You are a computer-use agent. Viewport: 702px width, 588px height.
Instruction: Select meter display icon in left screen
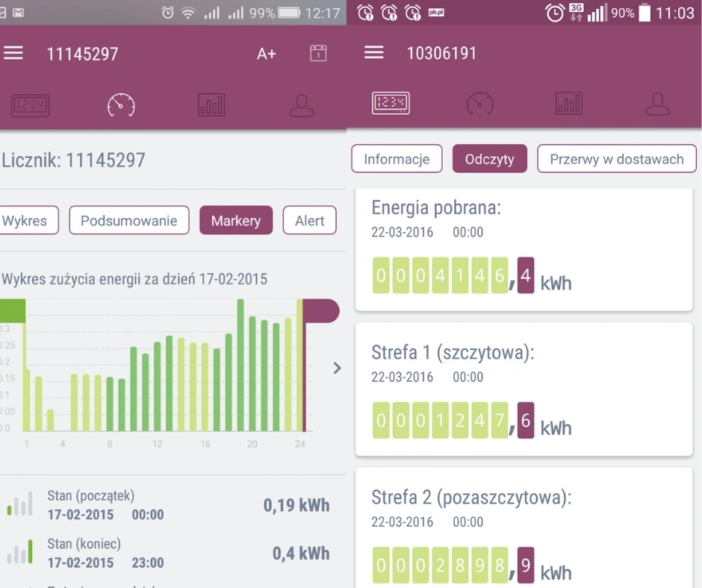tap(30, 105)
